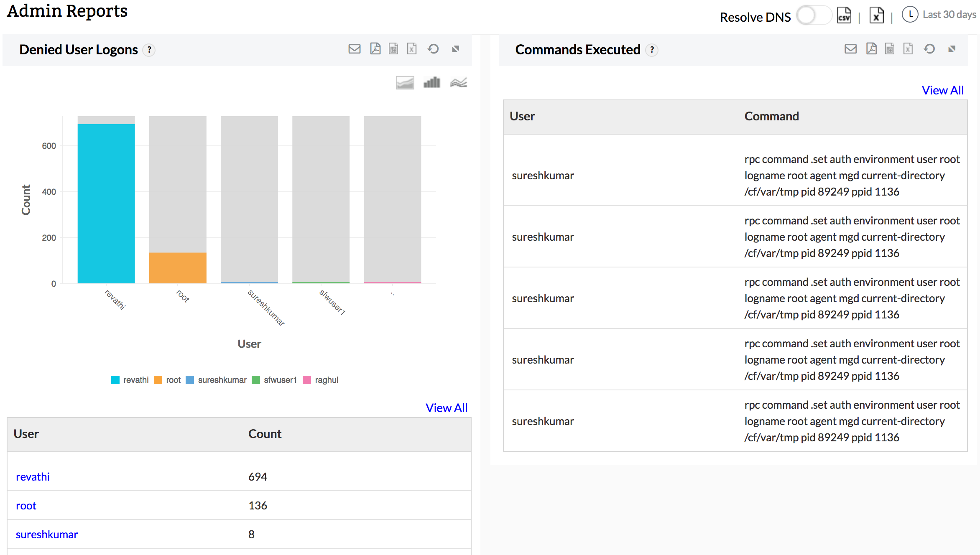Refresh the Commands Executed widget
This screenshot has width=980, height=555.
(x=929, y=49)
